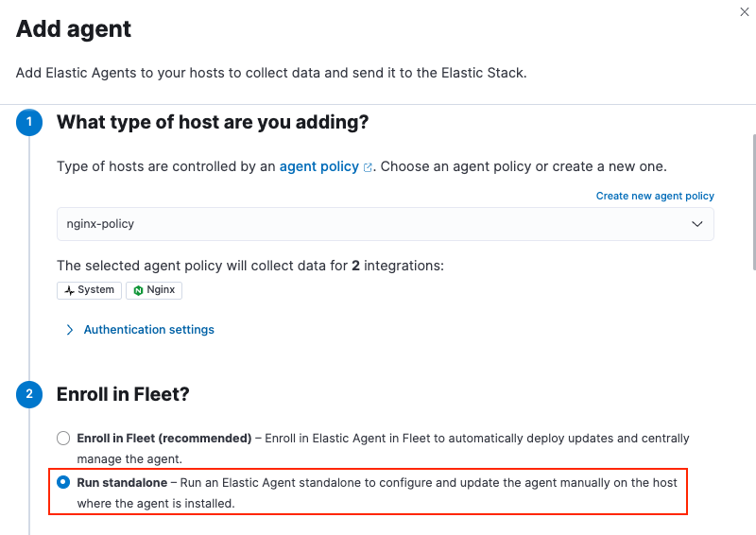Screen dimensions: 756x535
Task: Click the Run standalone description text
Action: point(425,483)
